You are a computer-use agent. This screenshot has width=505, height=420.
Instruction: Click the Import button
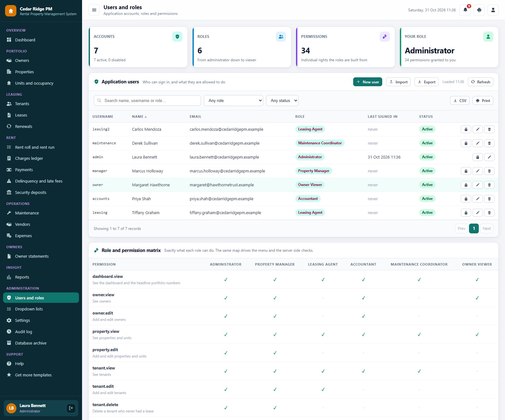(398, 82)
